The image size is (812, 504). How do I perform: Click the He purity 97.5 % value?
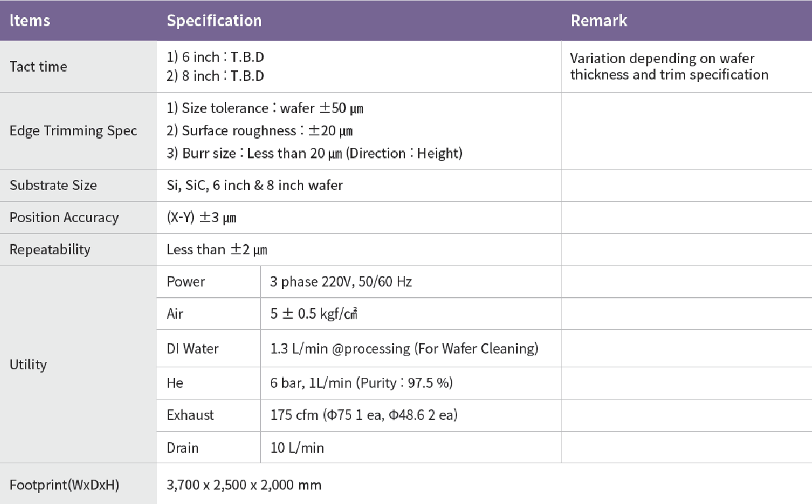361,382
